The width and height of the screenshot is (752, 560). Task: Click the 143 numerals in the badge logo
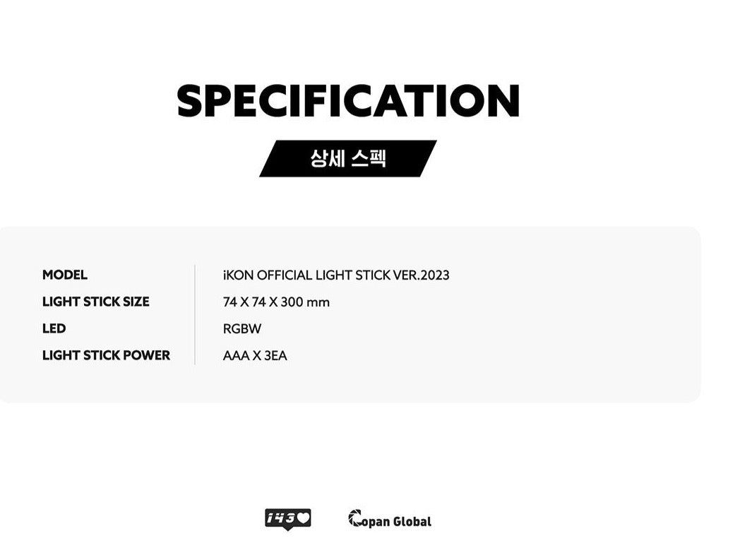[x=281, y=518]
